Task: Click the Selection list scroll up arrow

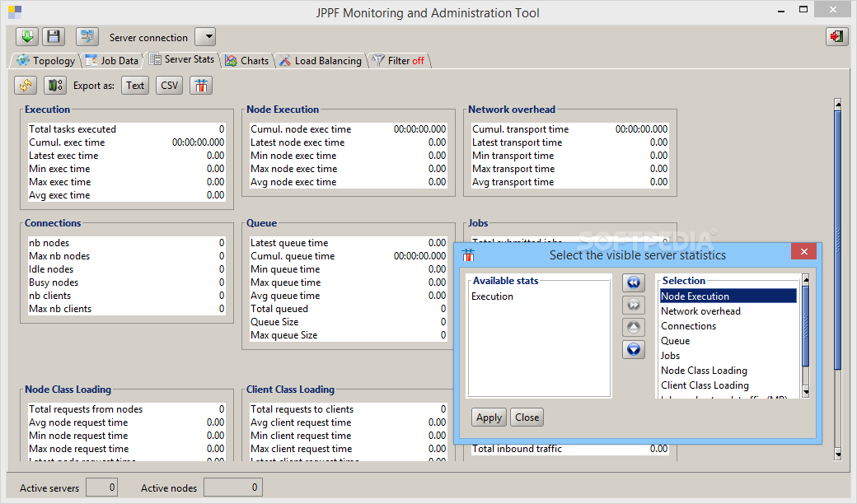Action: coord(805,279)
